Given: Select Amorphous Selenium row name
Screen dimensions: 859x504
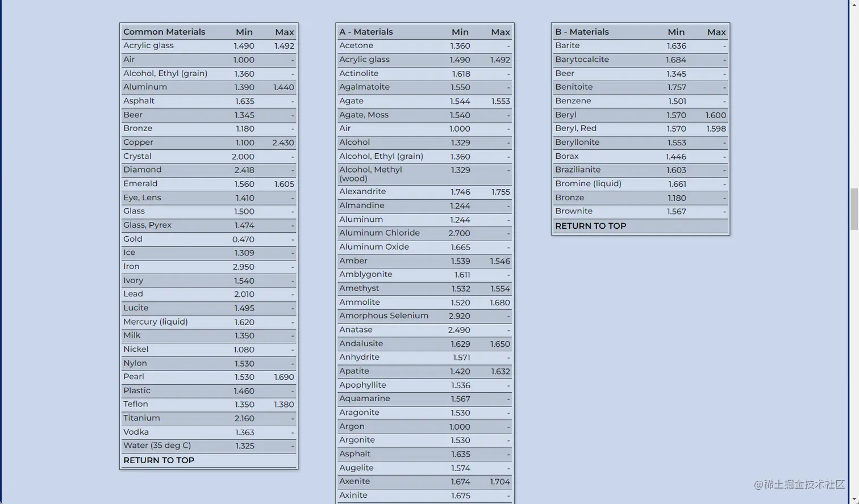Looking at the screenshot, I should [383, 316].
